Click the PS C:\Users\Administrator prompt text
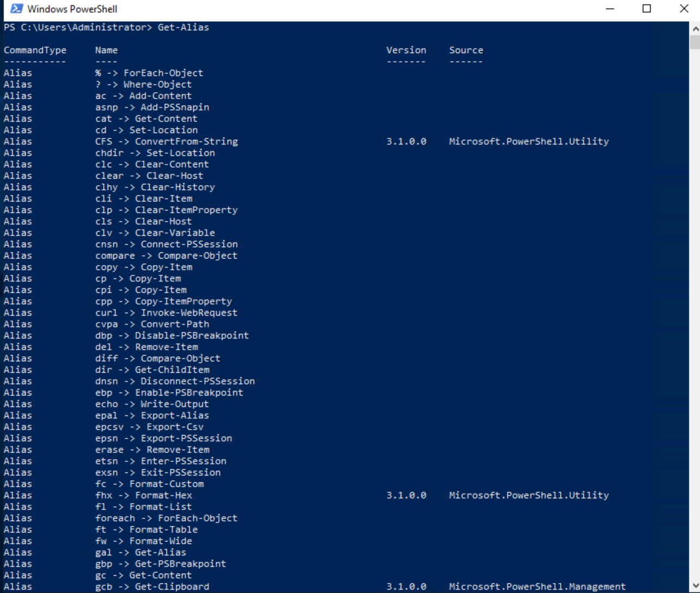The width and height of the screenshot is (700, 593). [76, 27]
